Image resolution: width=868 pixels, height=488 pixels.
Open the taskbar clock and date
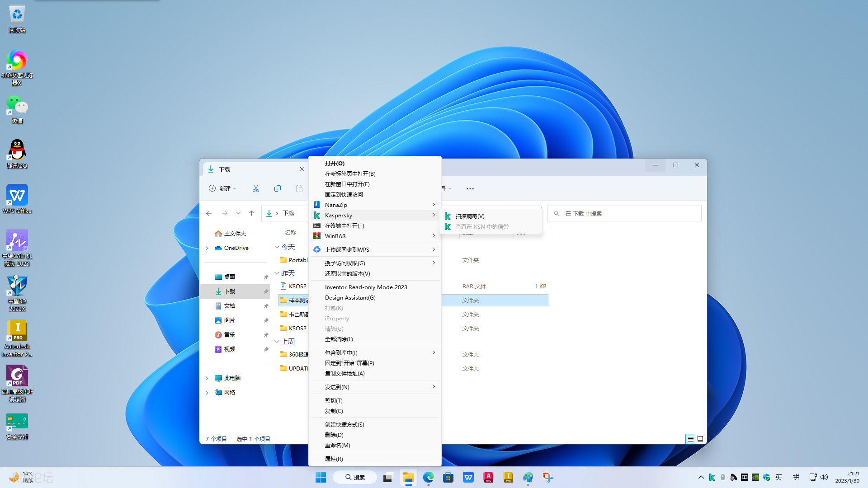coord(847,477)
